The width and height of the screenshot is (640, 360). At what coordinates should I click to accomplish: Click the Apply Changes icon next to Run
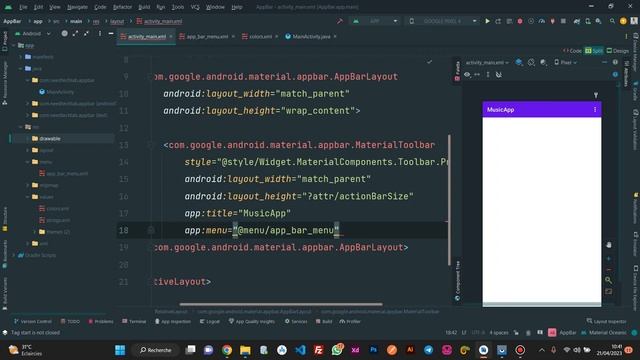click(x=498, y=21)
